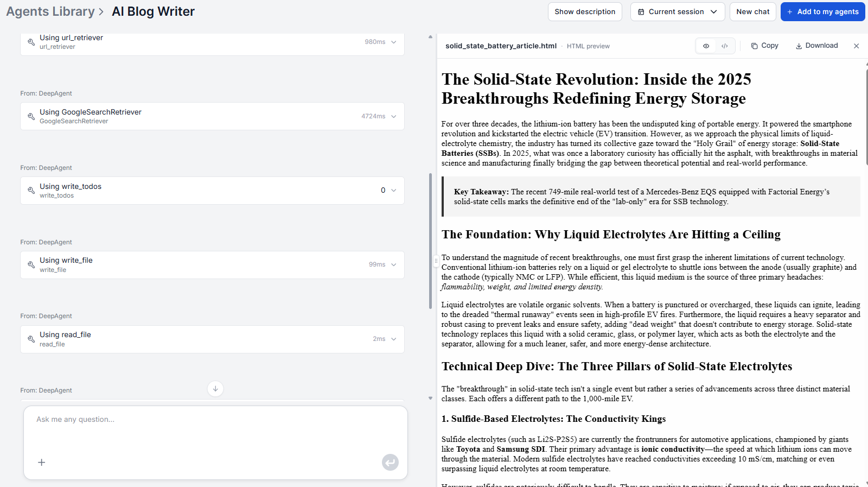Click the Ask me any question input
This screenshot has width=868, height=487.
coord(215,420)
